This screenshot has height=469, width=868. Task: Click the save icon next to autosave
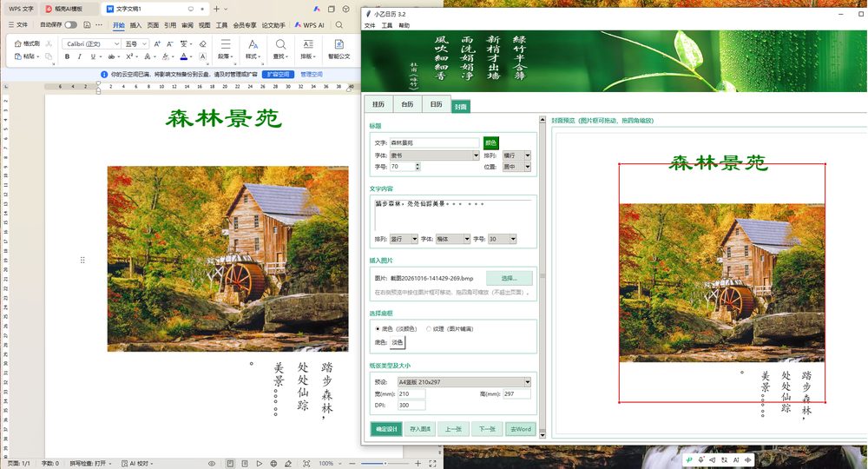pyautogui.click(x=87, y=25)
